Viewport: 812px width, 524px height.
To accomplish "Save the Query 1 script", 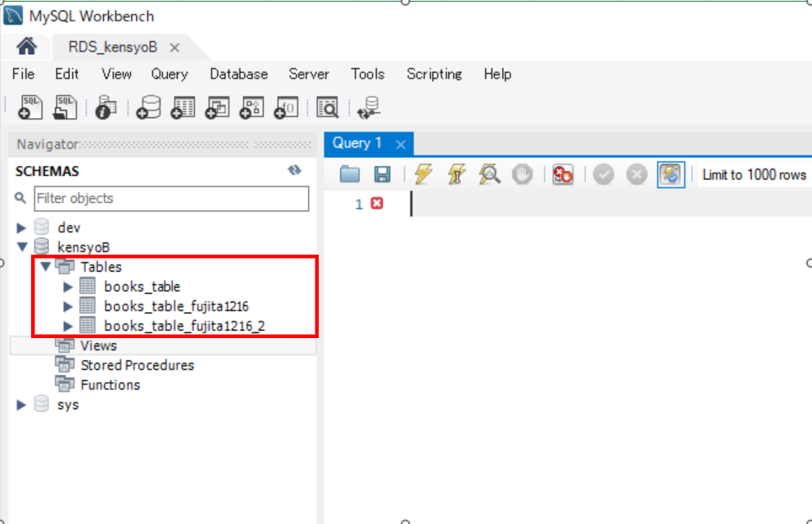I will 382,174.
